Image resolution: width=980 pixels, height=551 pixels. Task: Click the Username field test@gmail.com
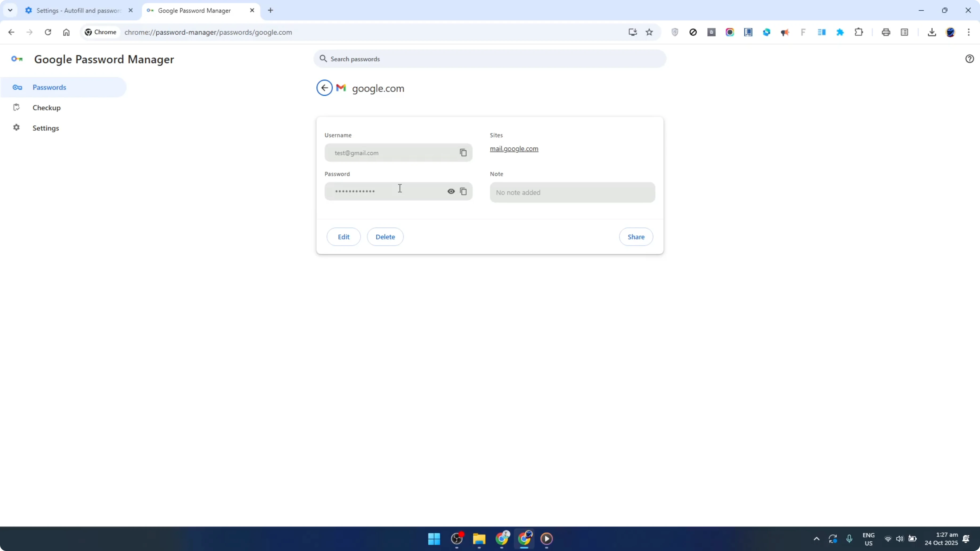tap(398, 153)
